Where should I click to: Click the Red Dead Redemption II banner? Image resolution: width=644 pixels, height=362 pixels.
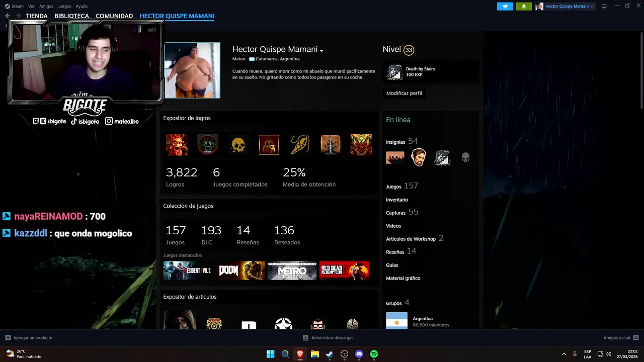[x=344, y=270]
